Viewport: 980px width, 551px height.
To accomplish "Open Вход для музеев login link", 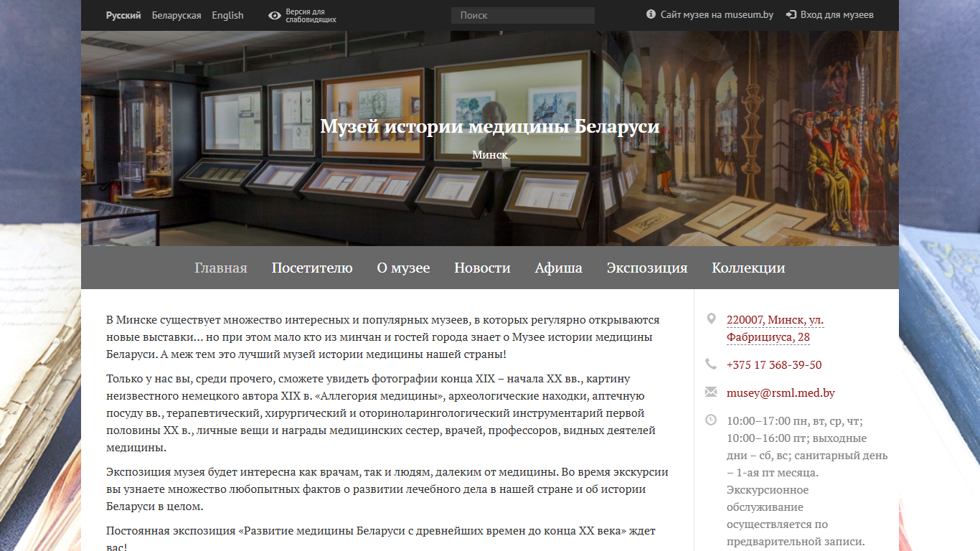I will (x=837, y=14).
